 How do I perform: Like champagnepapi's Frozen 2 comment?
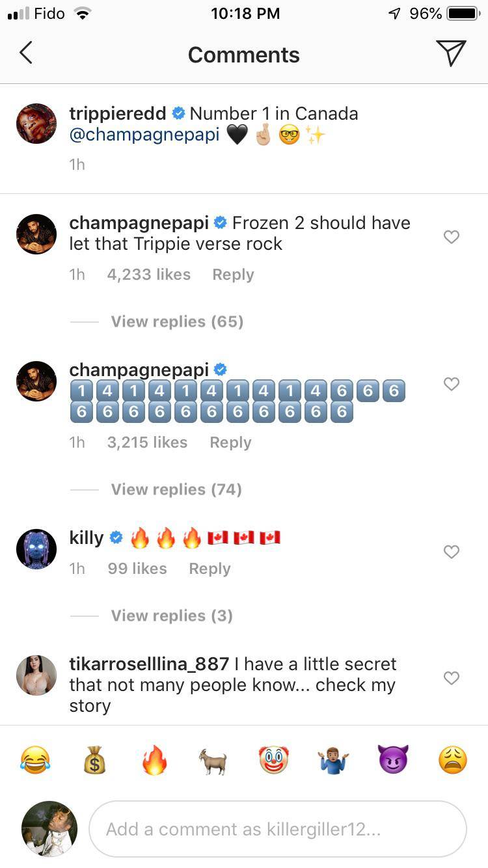tap(452, 237)
